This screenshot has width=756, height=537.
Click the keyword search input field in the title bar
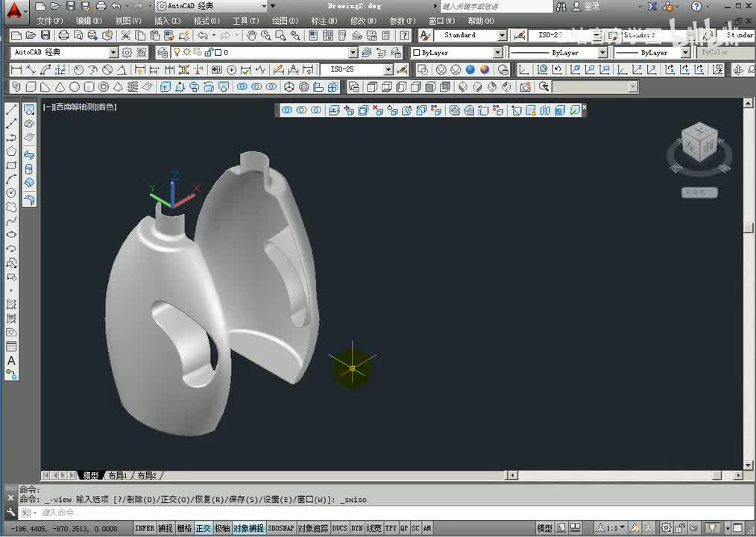pos(496,6)
